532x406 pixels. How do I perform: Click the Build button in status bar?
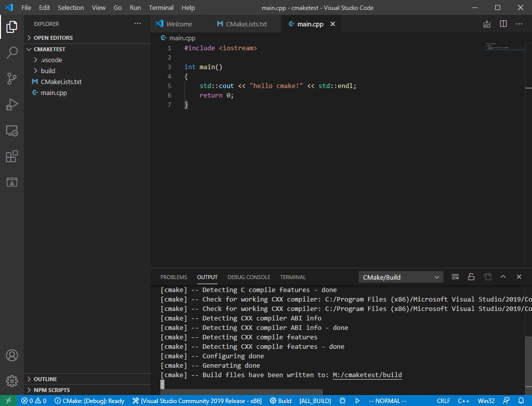[x=280, y=401]
